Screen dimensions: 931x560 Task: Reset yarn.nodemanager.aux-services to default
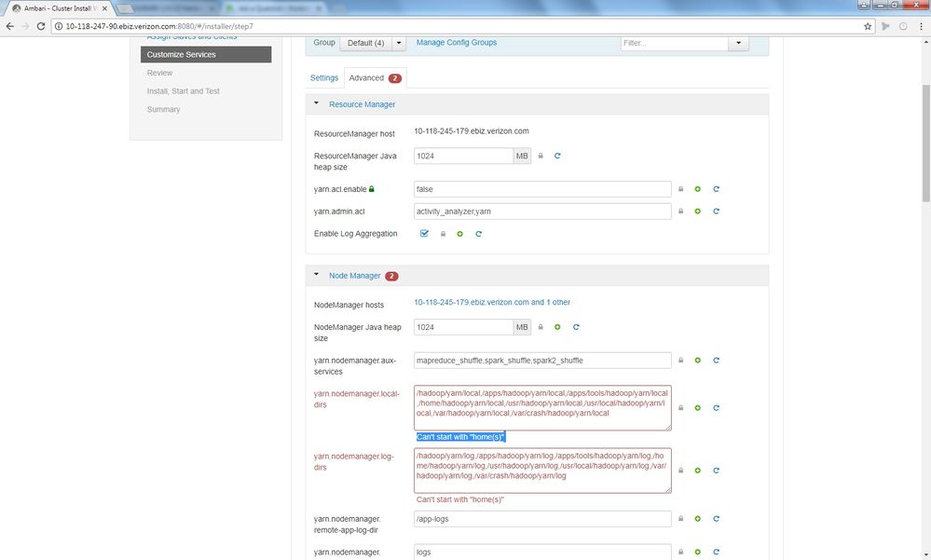[716, 361]
